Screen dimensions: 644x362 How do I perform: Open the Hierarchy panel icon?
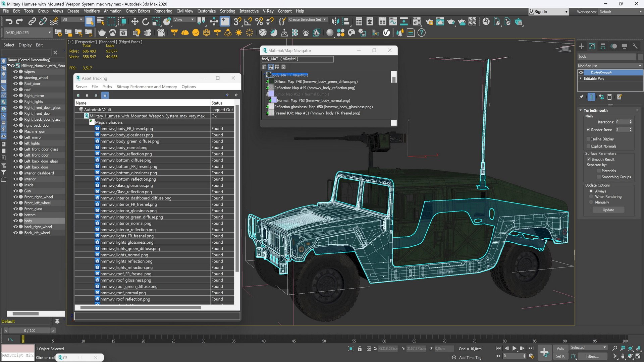[603, 46]
